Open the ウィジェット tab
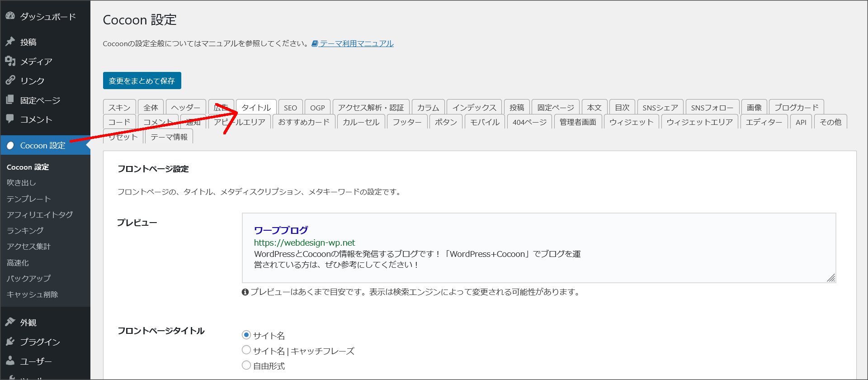The height and width of the screenshot is (380, 868). coord(631,122)
